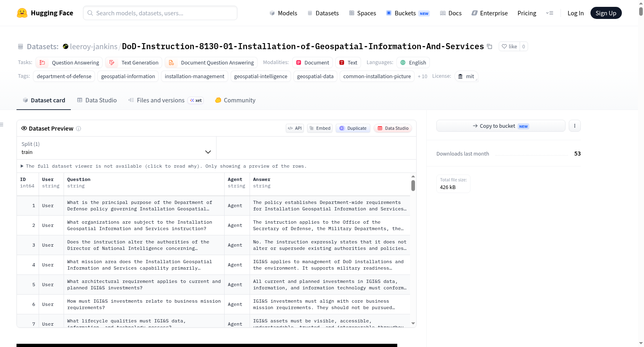Open the Datasets page
The width and height of the screenshot is (644, 347).
[323, 13]
